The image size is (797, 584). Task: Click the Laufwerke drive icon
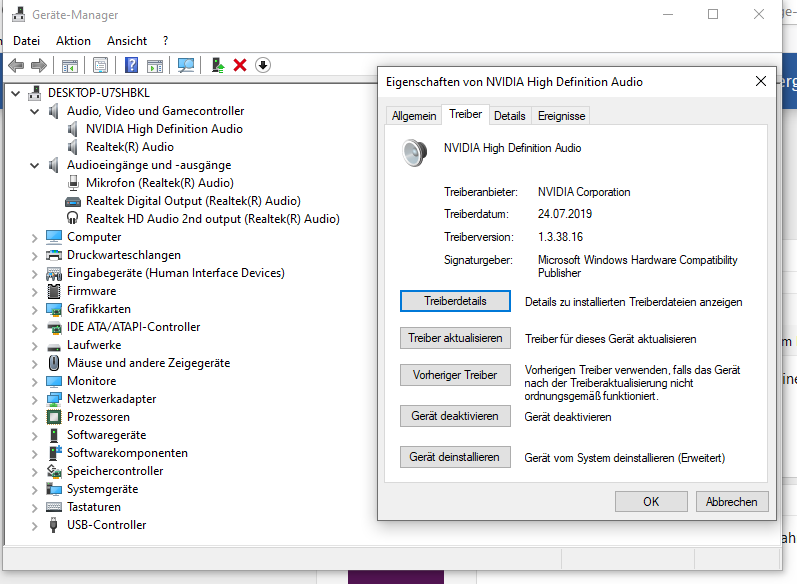tap(54, 347)
